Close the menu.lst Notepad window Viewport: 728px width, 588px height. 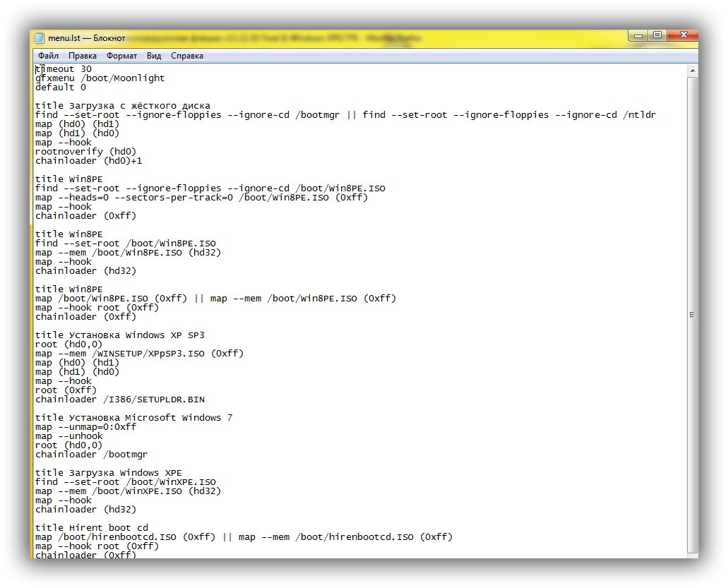pos(683,35)
